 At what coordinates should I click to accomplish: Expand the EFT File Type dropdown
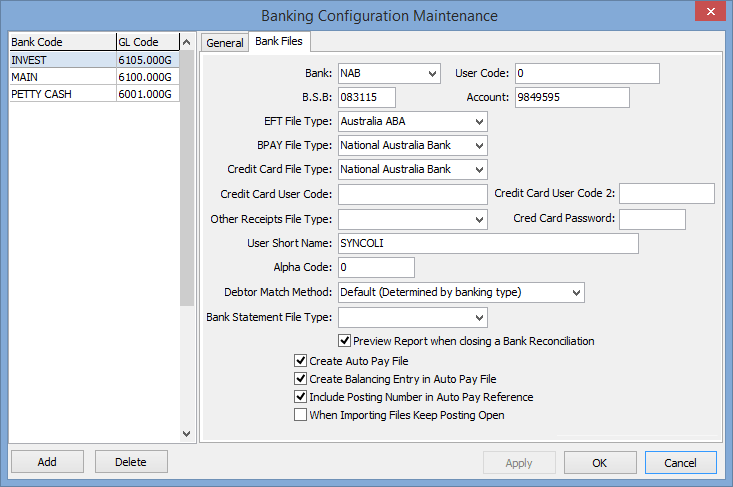[x=479, y=122]
